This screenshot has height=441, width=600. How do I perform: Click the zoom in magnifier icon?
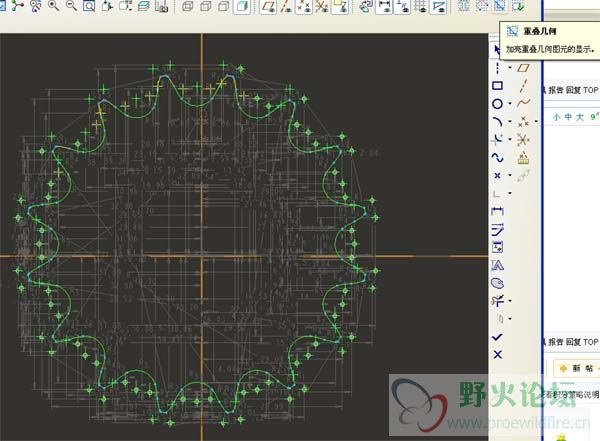tap(53, 5)
